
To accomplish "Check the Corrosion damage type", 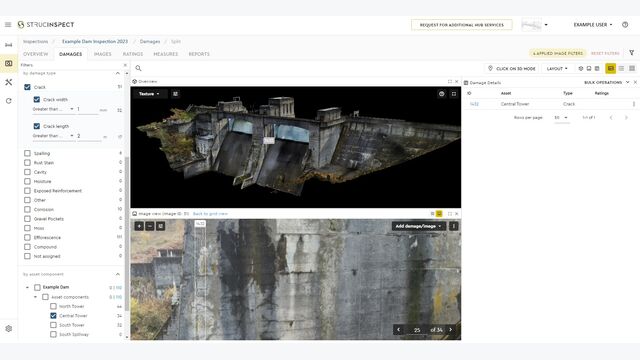I will 27,209.
